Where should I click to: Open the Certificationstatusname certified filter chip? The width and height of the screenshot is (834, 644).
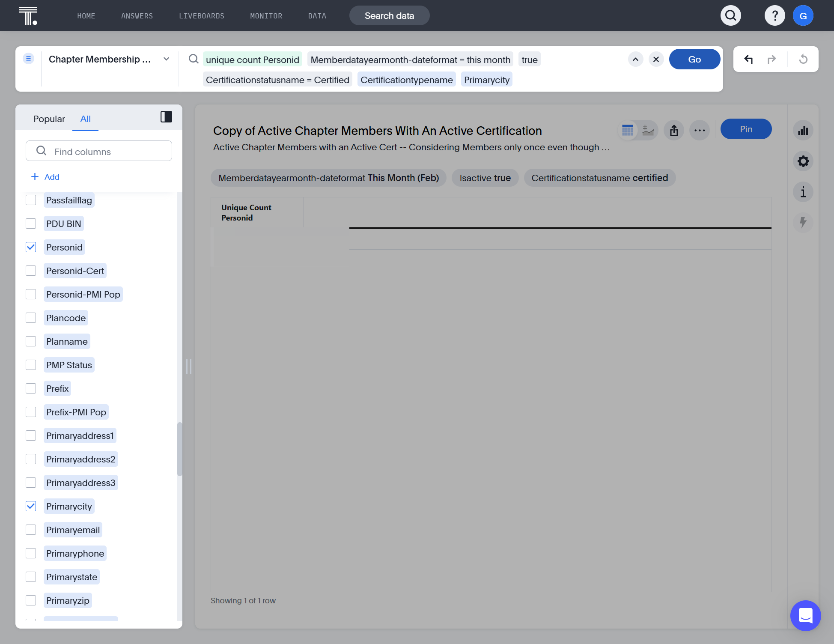[x=599, y=178]
